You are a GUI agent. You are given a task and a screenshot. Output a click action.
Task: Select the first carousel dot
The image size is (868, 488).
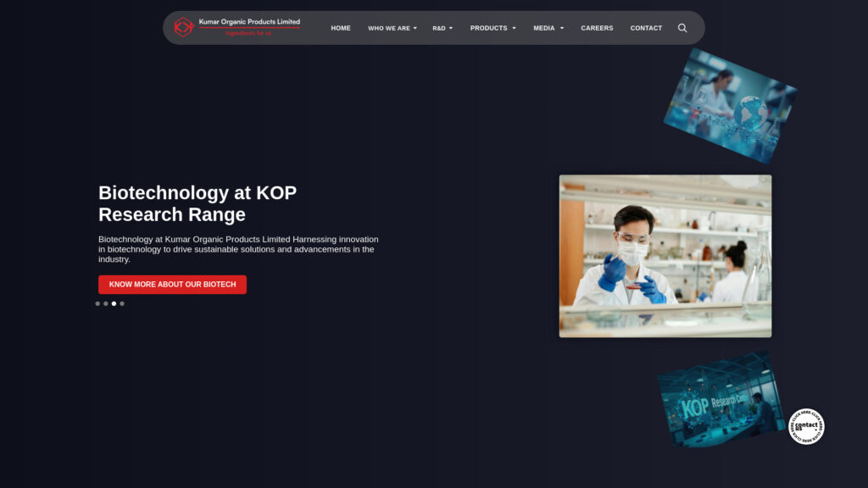97,302
